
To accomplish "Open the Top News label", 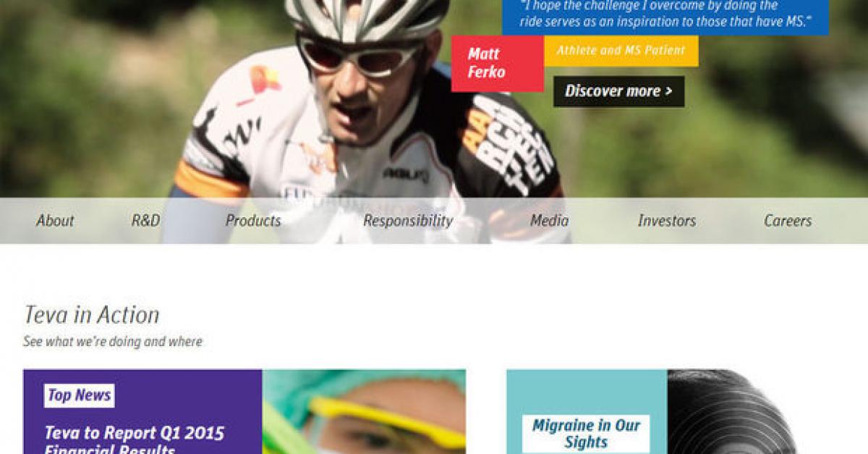I will [79, 395].
